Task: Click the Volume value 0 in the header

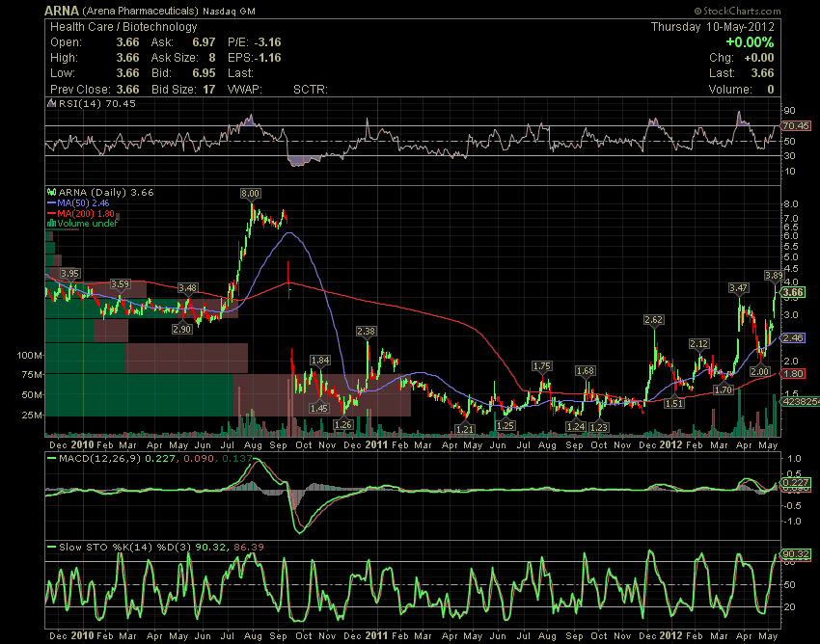Action: pos(771,90)
